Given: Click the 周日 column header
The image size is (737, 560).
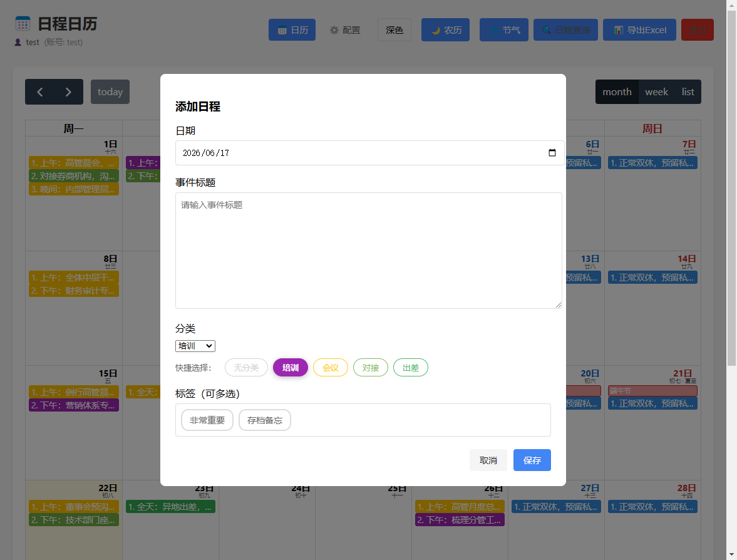Looking at the screenshot, I should click(652, 128).
